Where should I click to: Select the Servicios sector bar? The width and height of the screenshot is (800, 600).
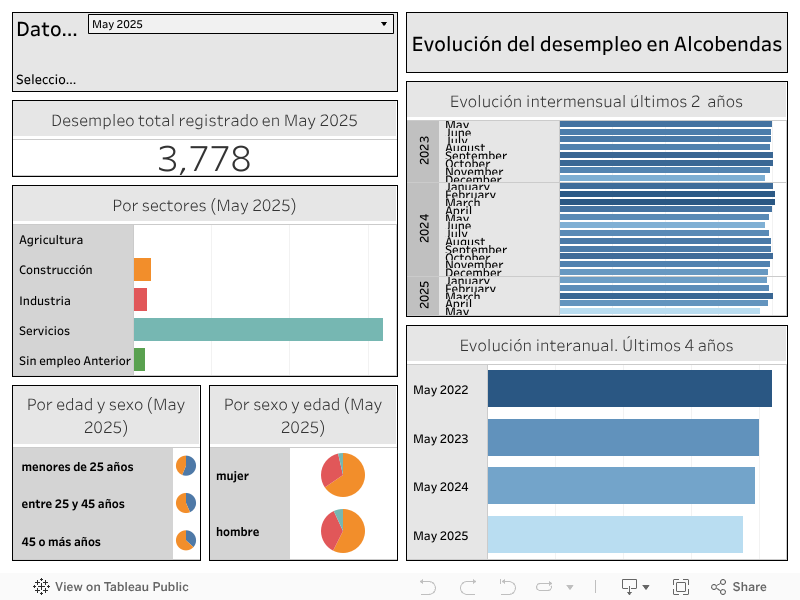tap(258, 330)
